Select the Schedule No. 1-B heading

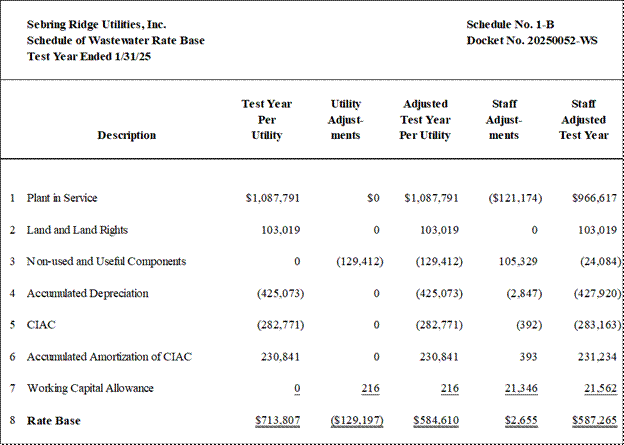510,25
